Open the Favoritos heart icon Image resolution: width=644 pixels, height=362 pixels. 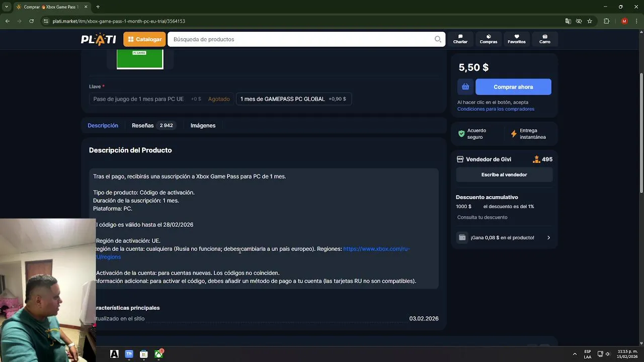click(517, 39)
